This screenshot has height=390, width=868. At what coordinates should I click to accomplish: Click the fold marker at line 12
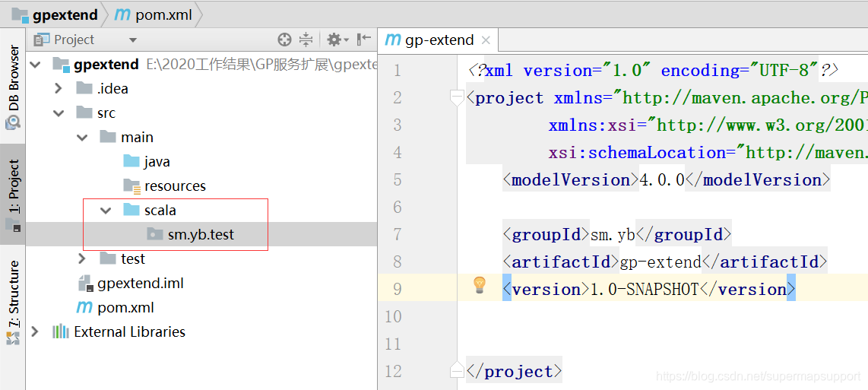[x=457, y=370]
